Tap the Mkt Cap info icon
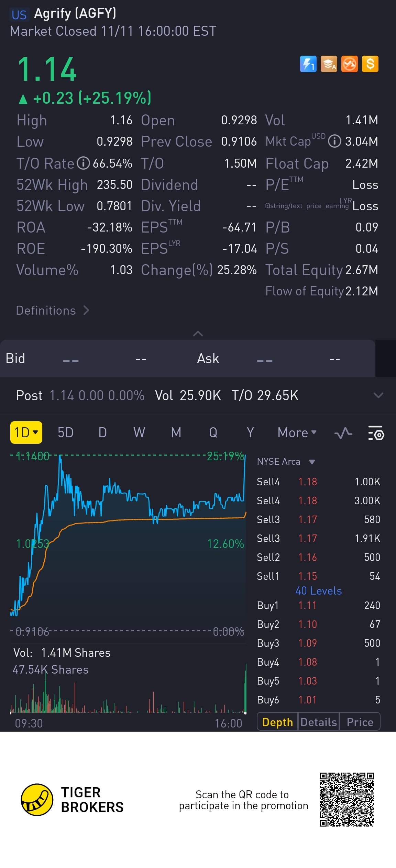The image size is (396, 868). [x=334, y=141]
